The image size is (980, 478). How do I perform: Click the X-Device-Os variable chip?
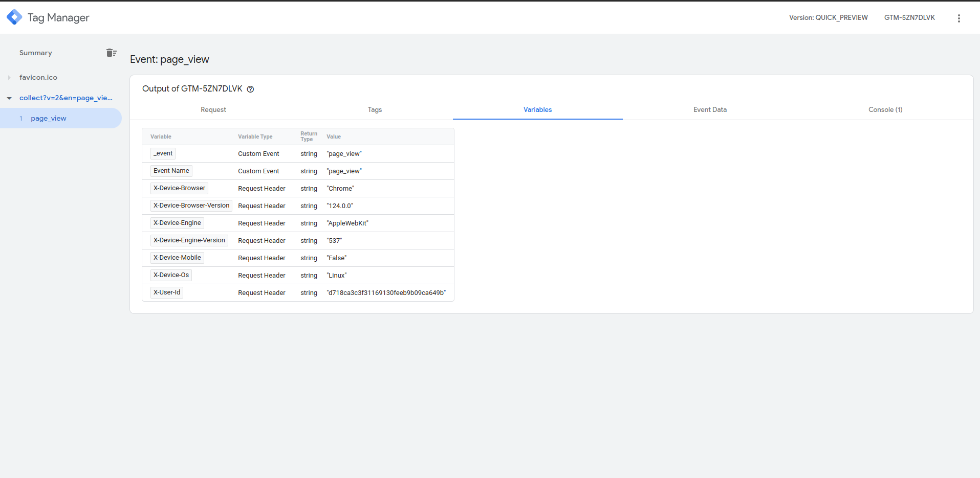(x=170, y=275)
